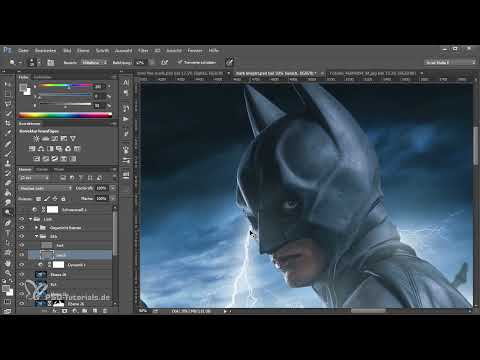This screenshot has width=480, height=360.
Task: Select the Zoom tool in toolbar
Action: tap(8, 273)
